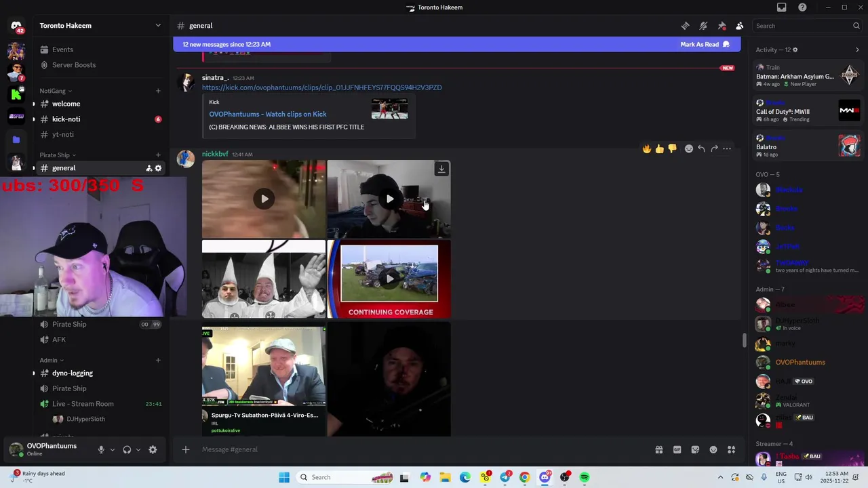Show pinned messages
The height and width of the screenshot is (488, 868).
tap(722, 26)
